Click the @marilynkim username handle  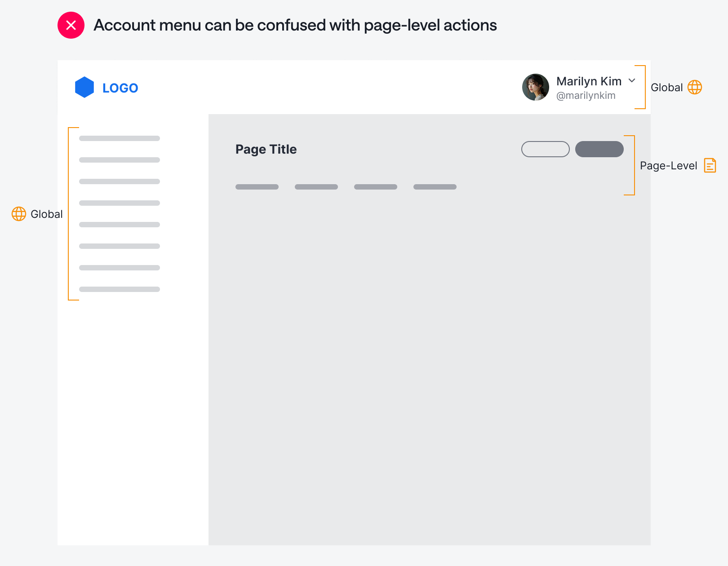pos(586,96)
